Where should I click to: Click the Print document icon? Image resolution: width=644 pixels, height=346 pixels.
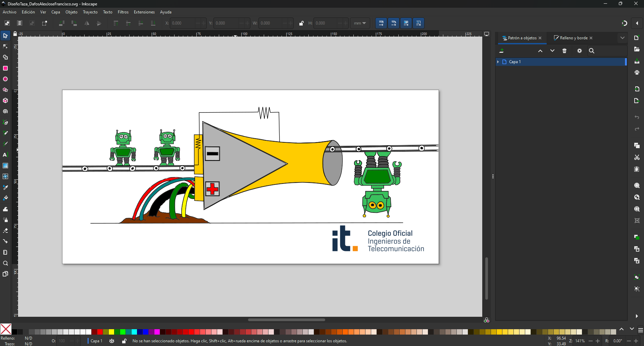click(637, 72)
